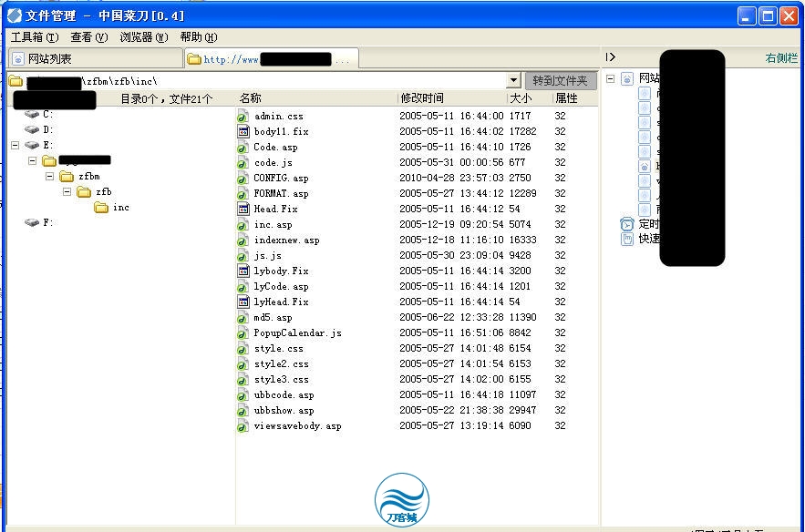The height and width of the screenshot is (532, 805).
Task: Sort by the 大小 column header
Action: point(530,98)
